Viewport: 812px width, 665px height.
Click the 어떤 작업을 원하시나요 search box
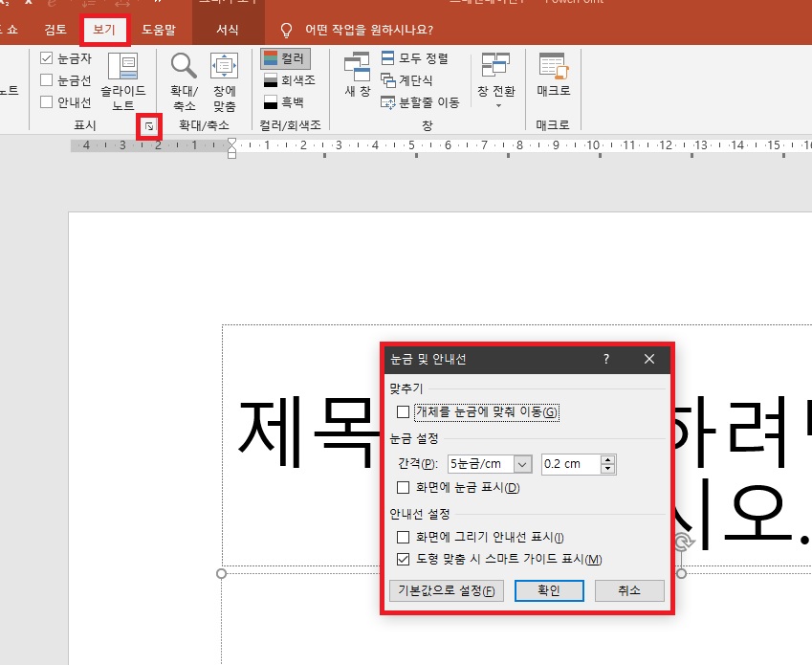(x=369, y=30)
